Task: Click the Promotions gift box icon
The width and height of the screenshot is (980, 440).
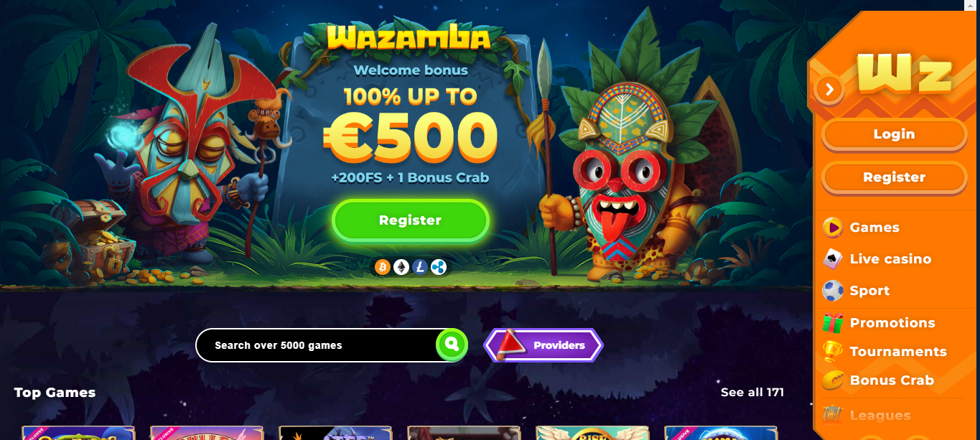Action: tap(833, 323)
